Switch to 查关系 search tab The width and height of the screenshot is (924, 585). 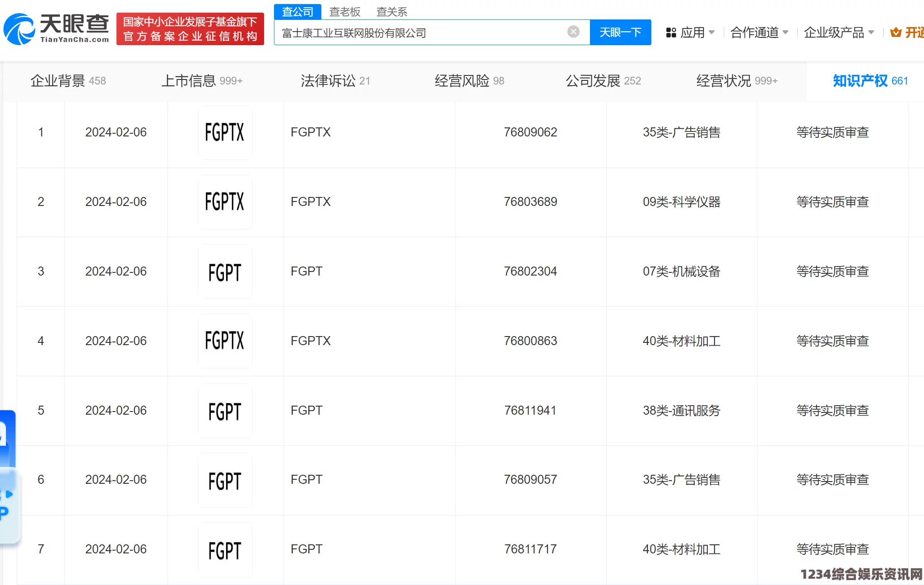392,12
